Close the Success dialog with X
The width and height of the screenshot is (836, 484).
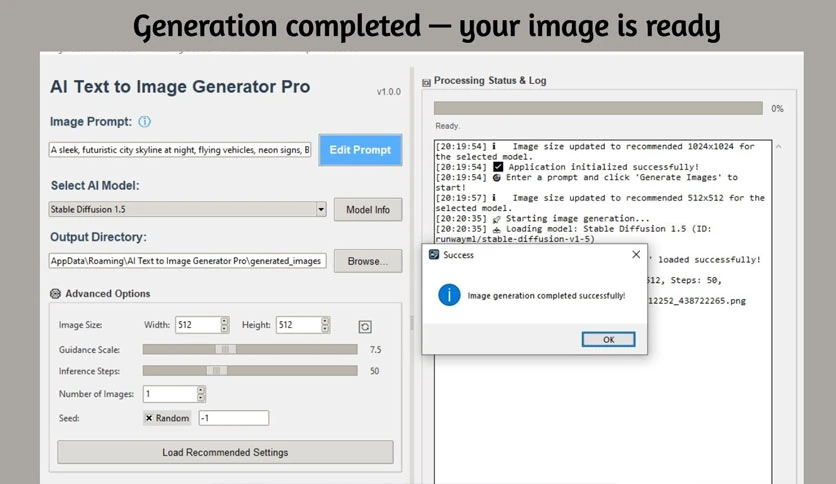pyautogui.click(x=636, y=254)
